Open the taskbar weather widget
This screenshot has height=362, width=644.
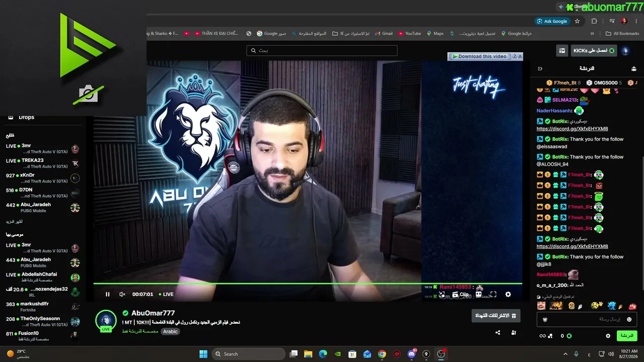pyautogui.click(x=19, y=354)
